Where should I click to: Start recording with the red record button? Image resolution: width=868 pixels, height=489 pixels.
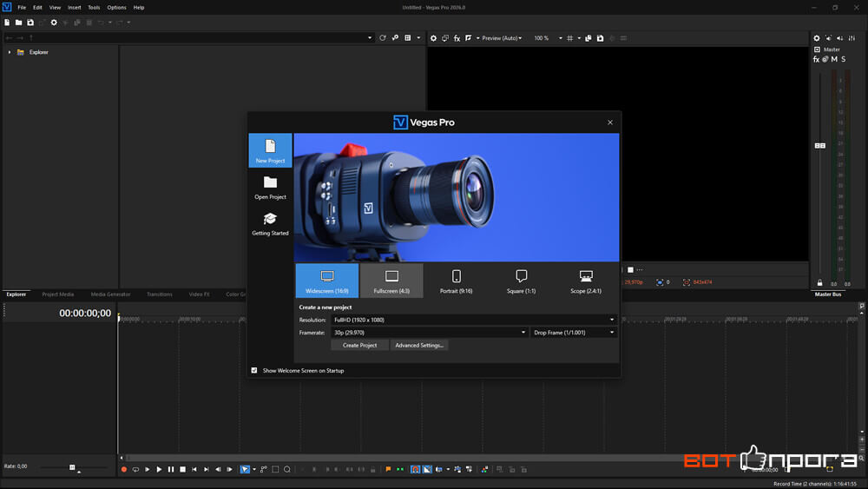pyautogui.click(x=124, y=470)
